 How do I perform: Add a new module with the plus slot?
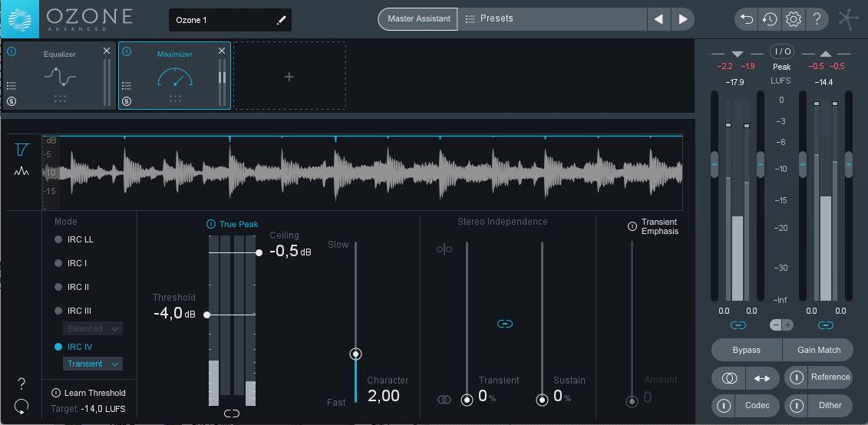tap(289, 77)
